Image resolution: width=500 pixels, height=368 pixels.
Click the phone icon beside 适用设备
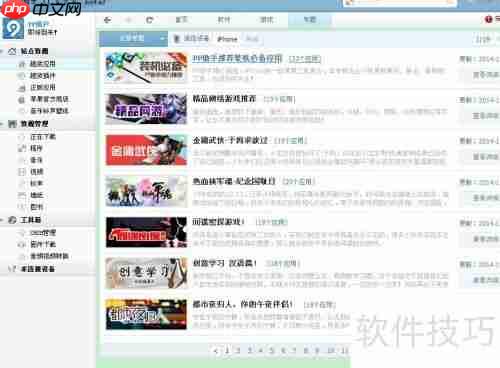(x=177, y=39)
